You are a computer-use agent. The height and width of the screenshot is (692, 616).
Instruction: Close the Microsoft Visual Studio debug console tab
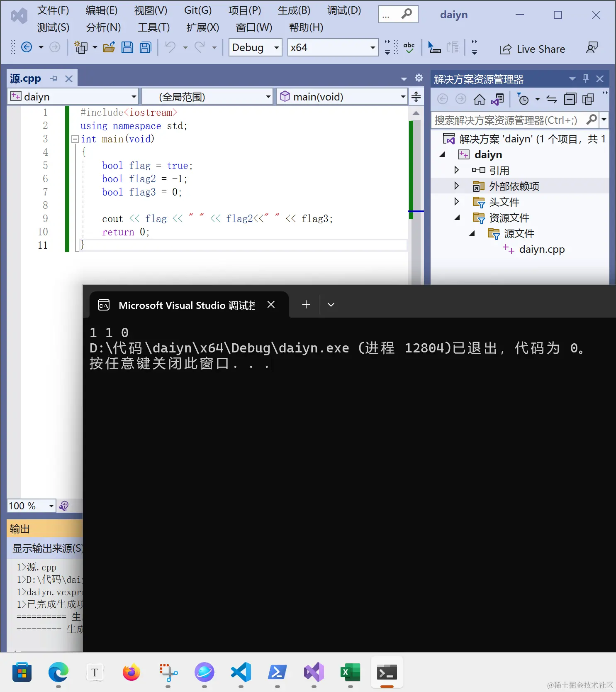pyautogui.click(x=271, y=305)
